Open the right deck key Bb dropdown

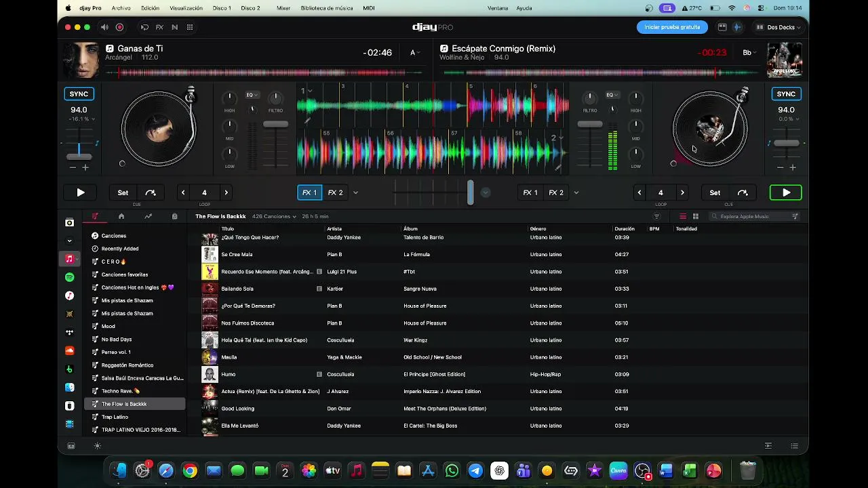coord(750,52)
